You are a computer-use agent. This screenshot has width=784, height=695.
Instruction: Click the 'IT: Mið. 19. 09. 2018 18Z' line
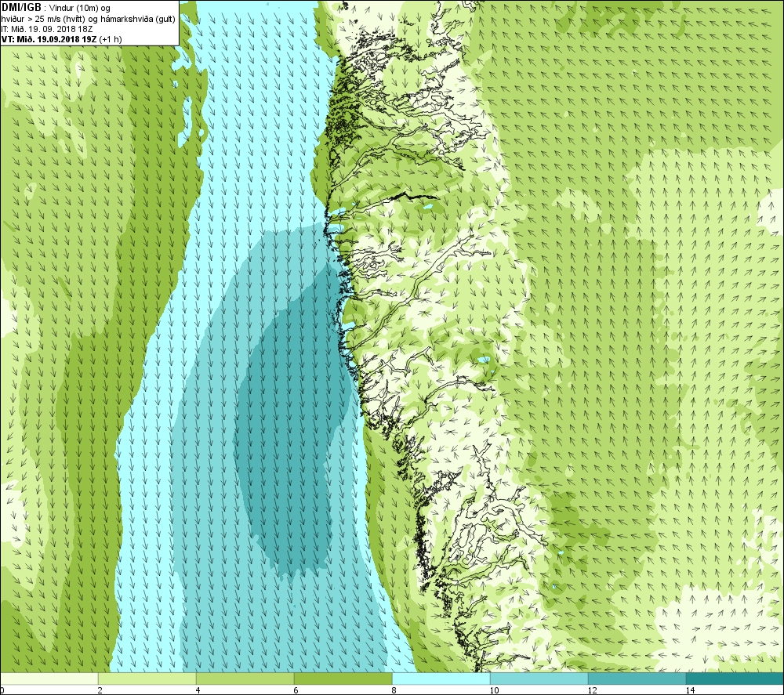[47, 30]
